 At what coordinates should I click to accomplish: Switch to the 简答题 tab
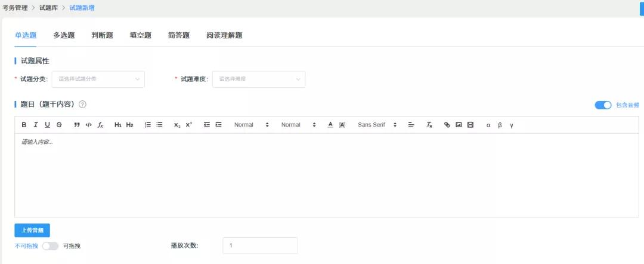click(179, 35)
